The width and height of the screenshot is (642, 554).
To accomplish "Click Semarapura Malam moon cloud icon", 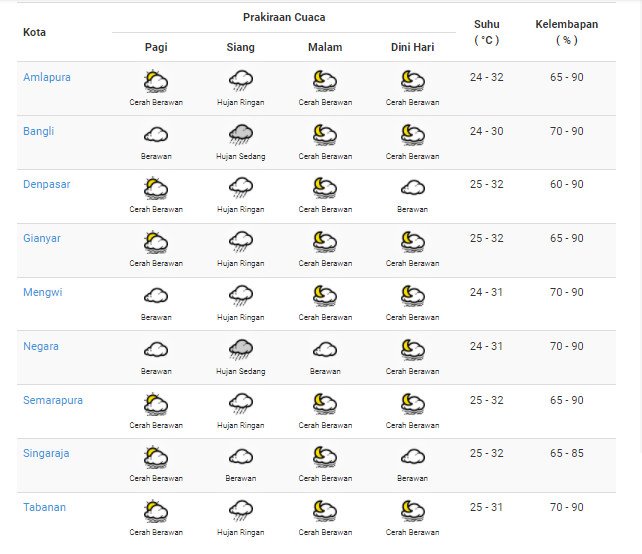I will [325, 404].
